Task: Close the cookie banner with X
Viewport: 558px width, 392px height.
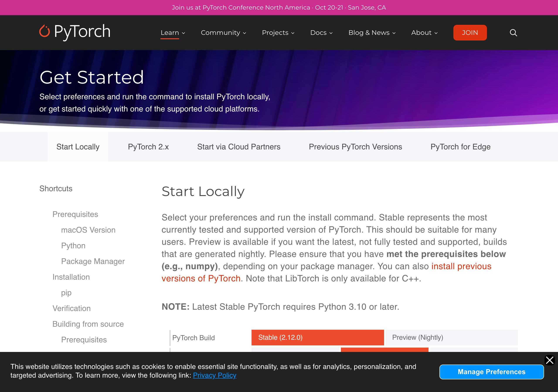Action: click(549, 360)
